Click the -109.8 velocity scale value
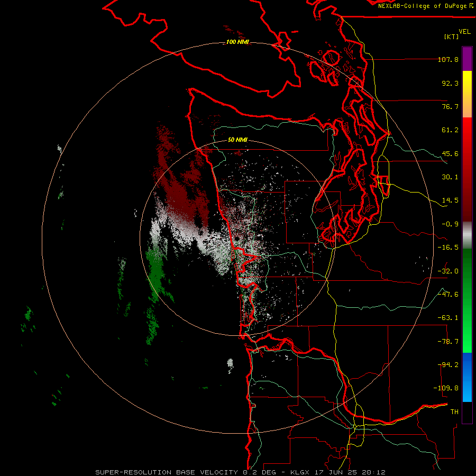This screenshot has height=476, width=476. pyautogui.click(x=446, y=388)
